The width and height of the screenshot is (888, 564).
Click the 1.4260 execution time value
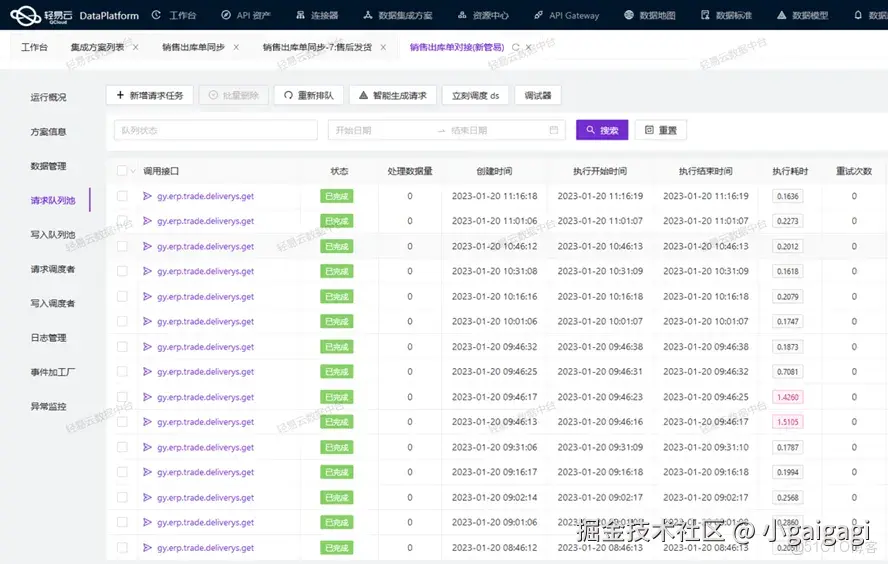[x=787, y=397]
